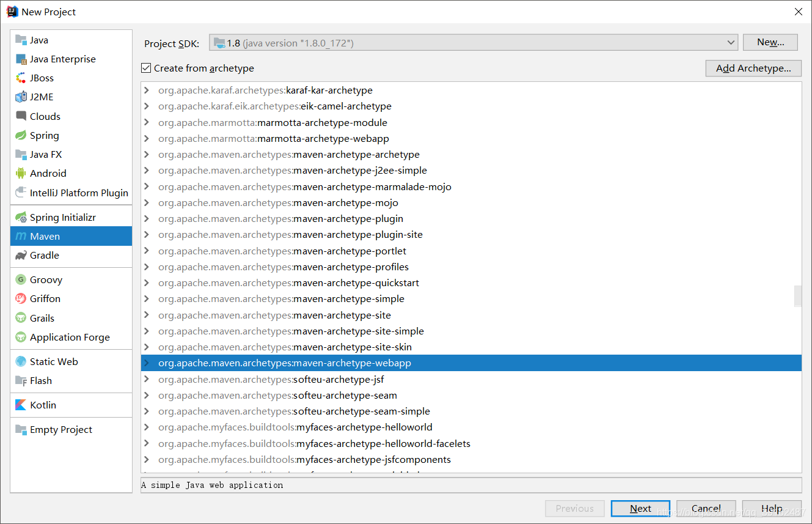Expand maven-archetype-j2ee-simple node
The height and width of the screenshot is (524, 812).
[x=147, y=170]
